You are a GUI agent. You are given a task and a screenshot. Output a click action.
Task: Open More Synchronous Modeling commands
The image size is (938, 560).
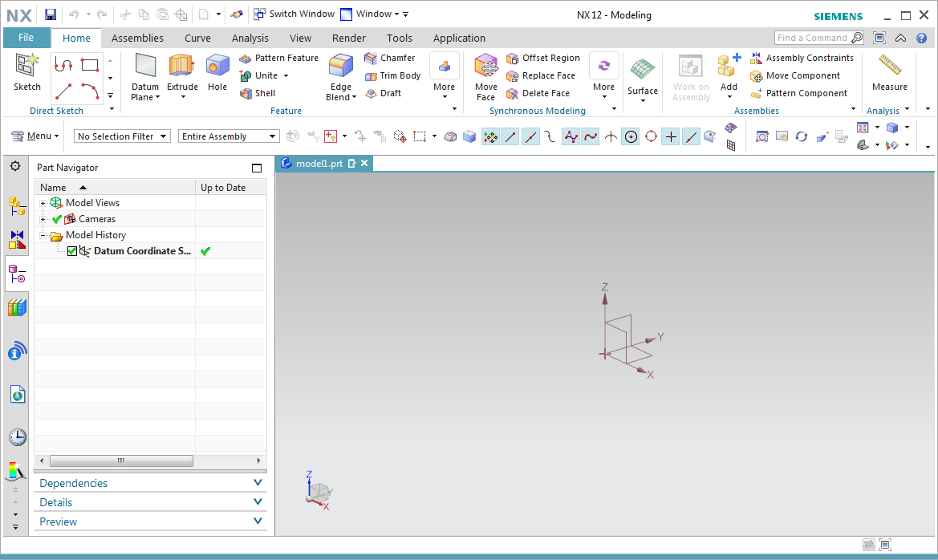(603, 76)
